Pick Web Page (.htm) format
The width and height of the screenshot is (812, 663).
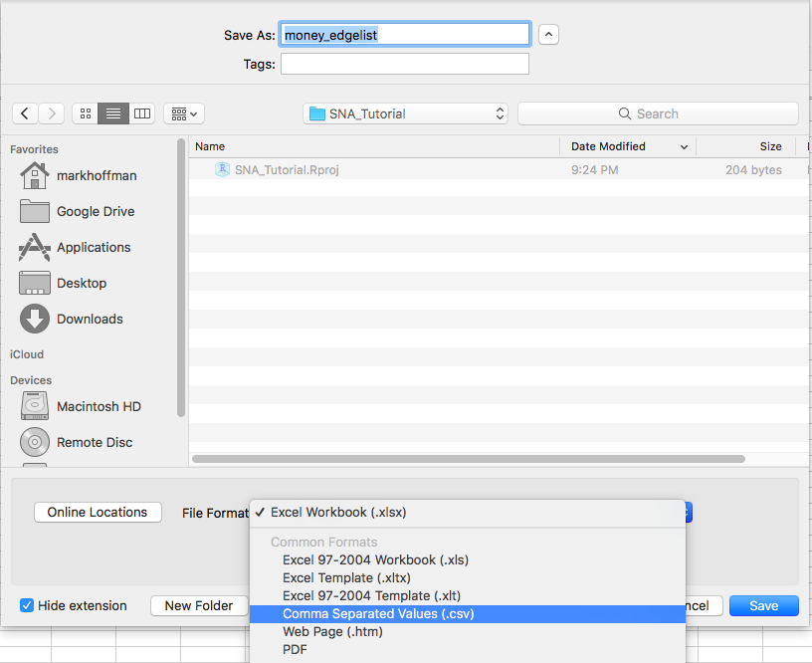coord(332,632)
